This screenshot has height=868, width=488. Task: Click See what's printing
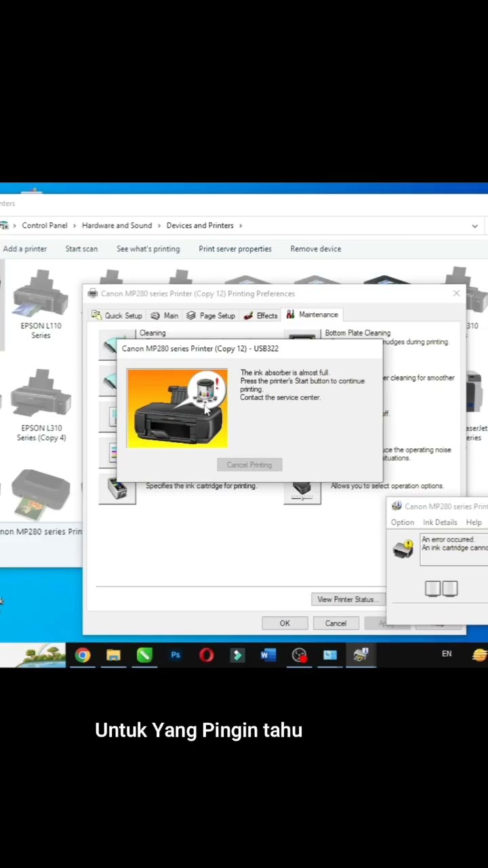coord(148,249)
